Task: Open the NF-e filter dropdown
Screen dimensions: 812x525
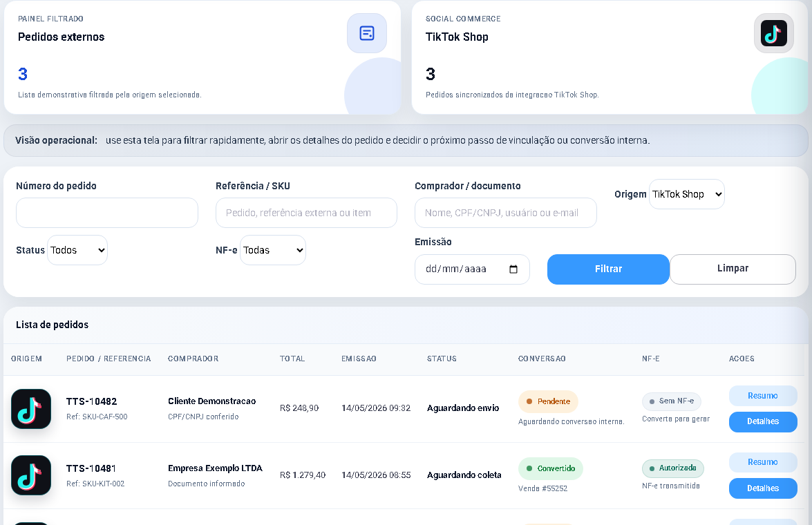Action: point(273,250)
